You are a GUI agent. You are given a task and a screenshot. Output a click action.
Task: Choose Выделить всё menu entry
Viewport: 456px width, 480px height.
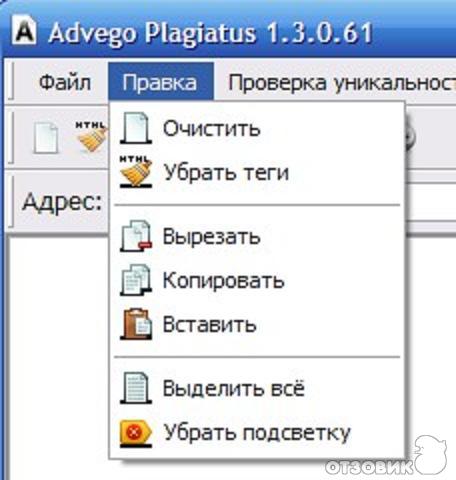point(257,388)
